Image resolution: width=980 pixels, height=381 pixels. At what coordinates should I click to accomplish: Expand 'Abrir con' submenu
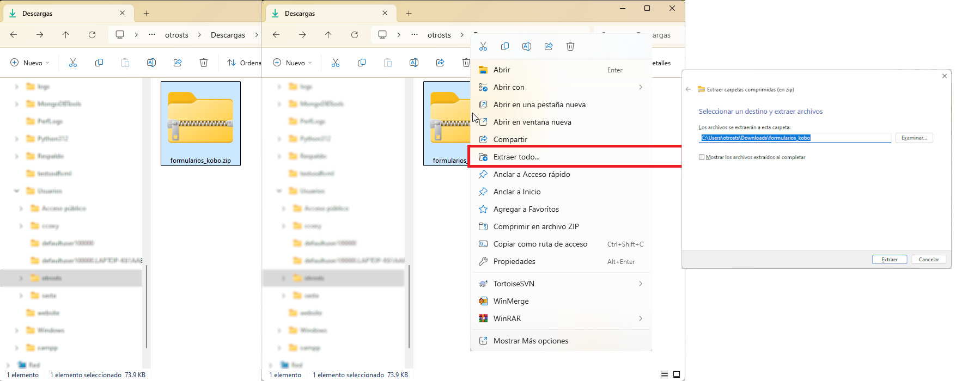[x=641, y=87]
